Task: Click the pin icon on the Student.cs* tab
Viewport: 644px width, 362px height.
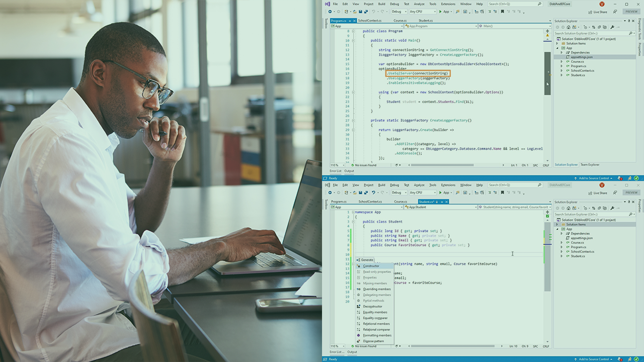Action: [x=441, y=202]
